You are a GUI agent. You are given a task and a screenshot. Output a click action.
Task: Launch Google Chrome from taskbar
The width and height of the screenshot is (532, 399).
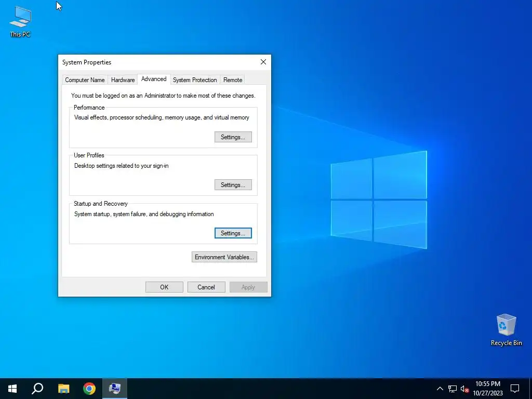pos(89,389)
